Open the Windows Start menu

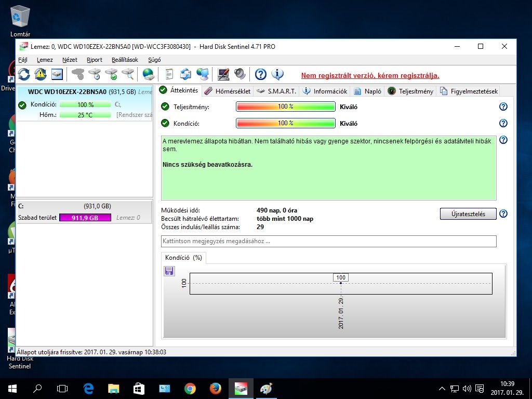click(12, 389)
